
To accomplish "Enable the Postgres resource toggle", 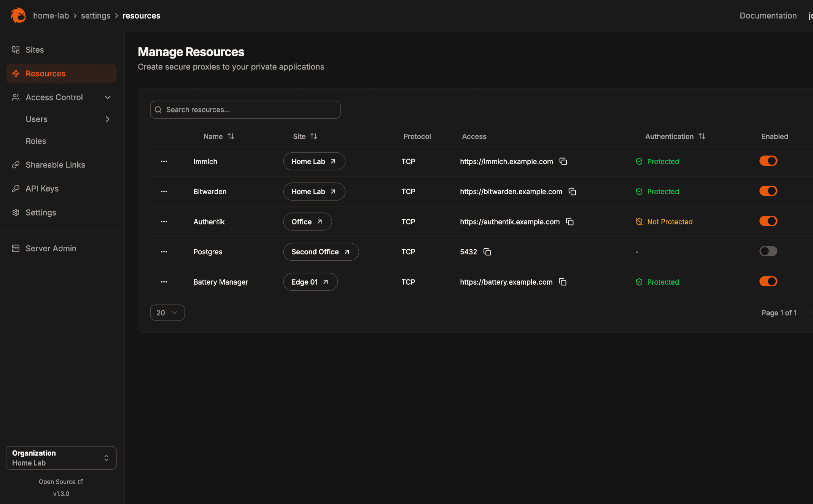I will tap(768, 251).
